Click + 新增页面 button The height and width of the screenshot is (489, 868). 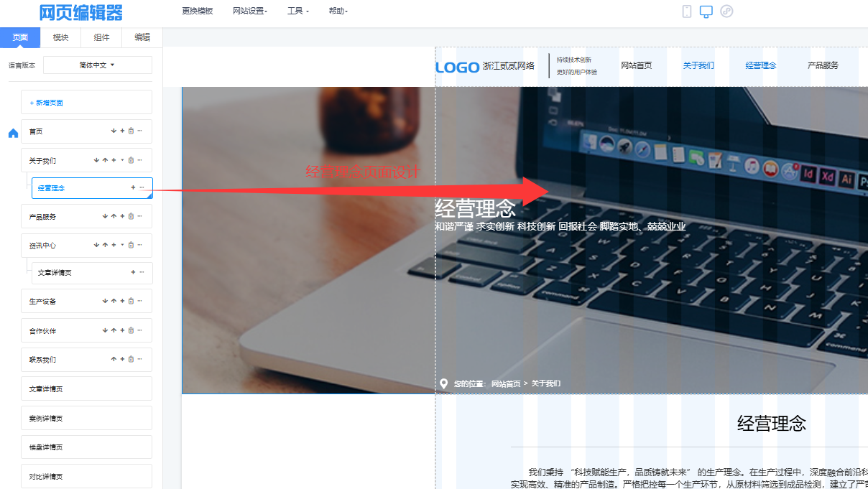coord(86,103)
